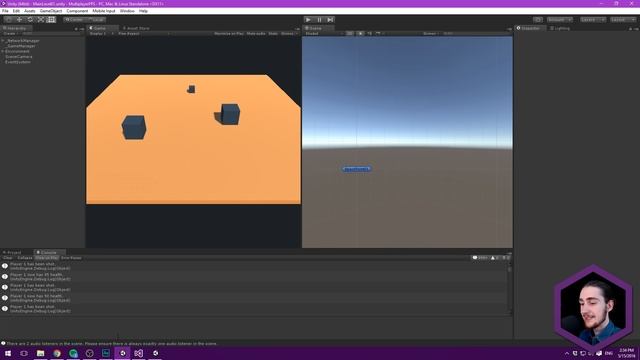This screenshot has height=360, width=640.
Task: Click the audio listeners warning in the status bar
Action: [x=111, y=344]
